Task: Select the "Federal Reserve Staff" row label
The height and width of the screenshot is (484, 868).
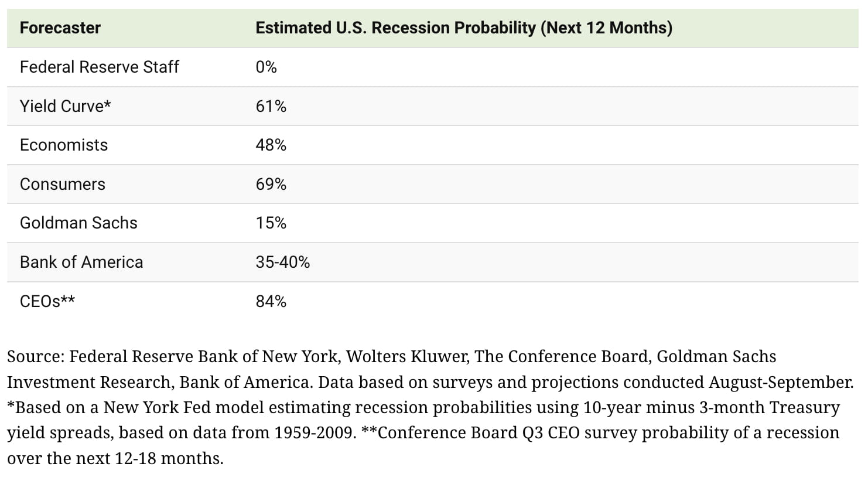Action: (x=99, y=67)
